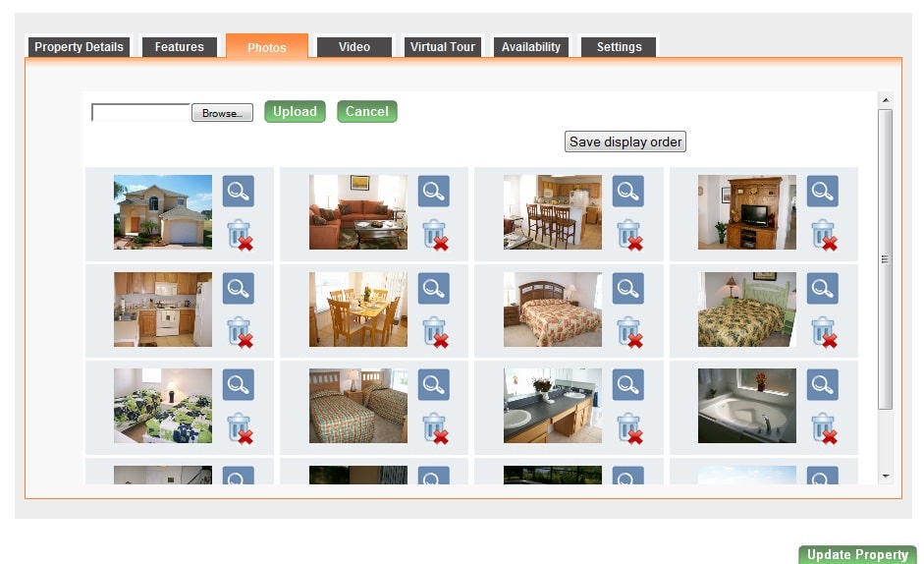Image resolution: width=924 pixels, height=564 pixels.
Task: Click Save display order button
Action: (x=625, y=141)
